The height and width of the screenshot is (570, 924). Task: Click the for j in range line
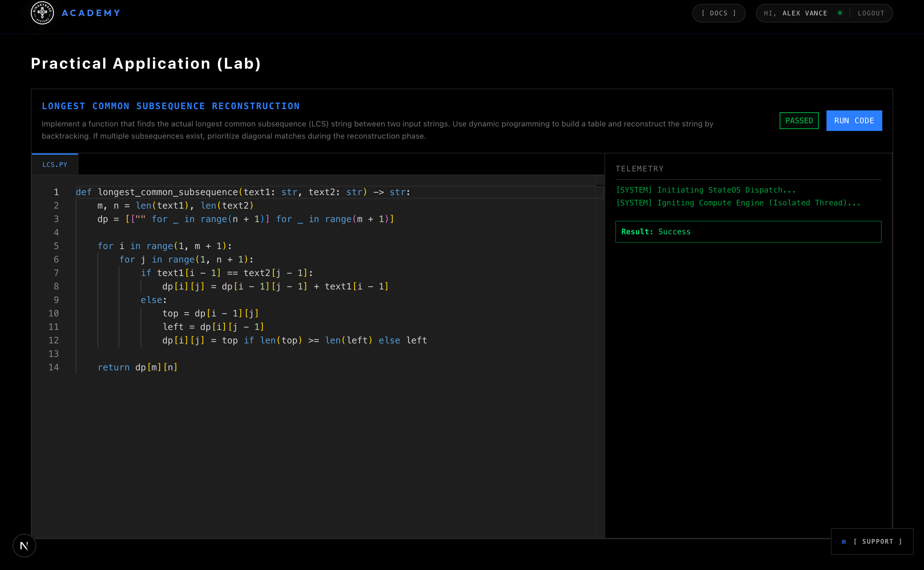pyautogui.click(x=186, y=259)
